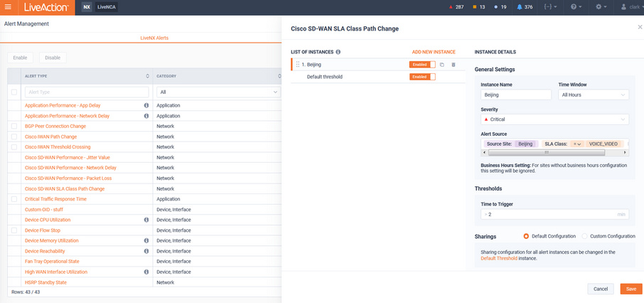Edit the Time to Trigger value

point(554,214)
